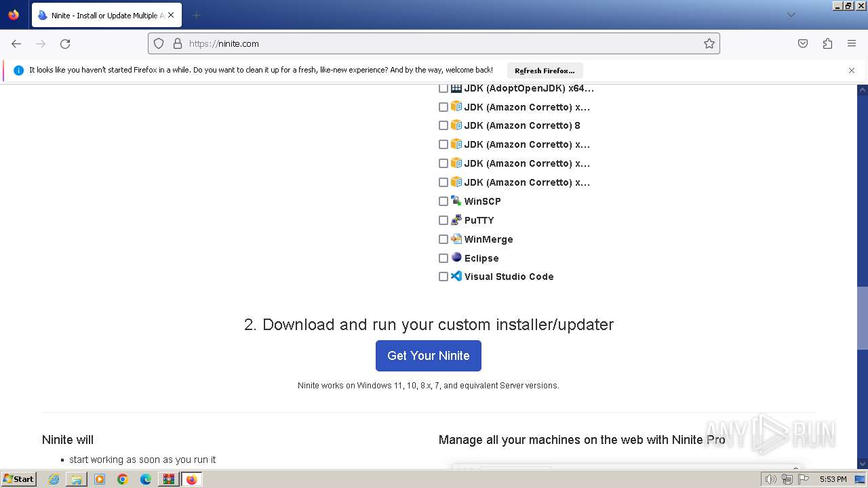Click the Visual Studio Code app icon

[x=456, y=276]
